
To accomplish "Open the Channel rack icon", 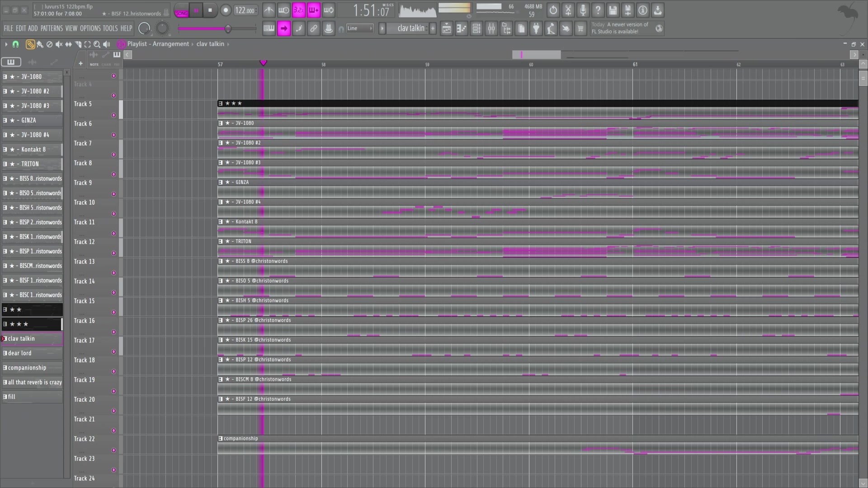I will pyautogui.click(x=476, y=28).
